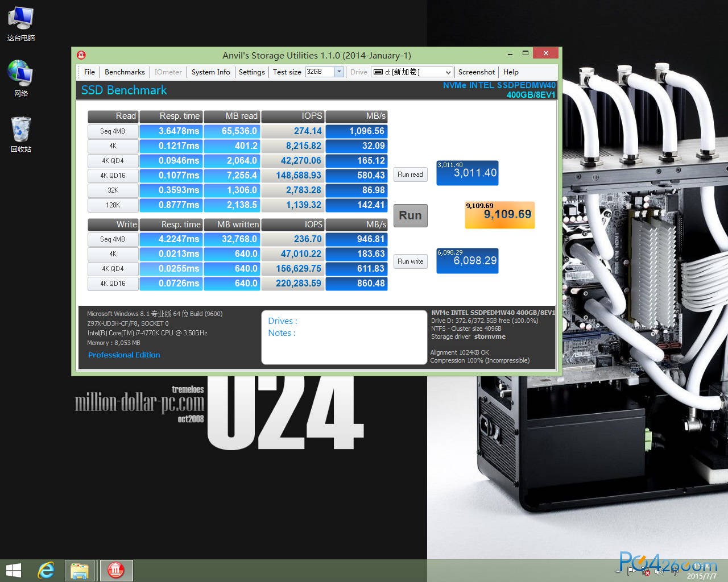Click the large Run button

410,215
